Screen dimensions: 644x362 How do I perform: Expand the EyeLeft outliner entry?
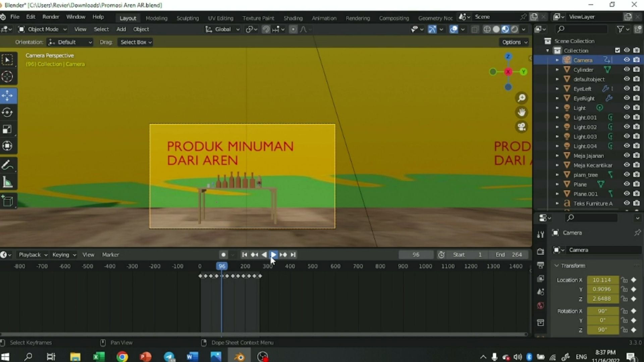tap(557, 88)
